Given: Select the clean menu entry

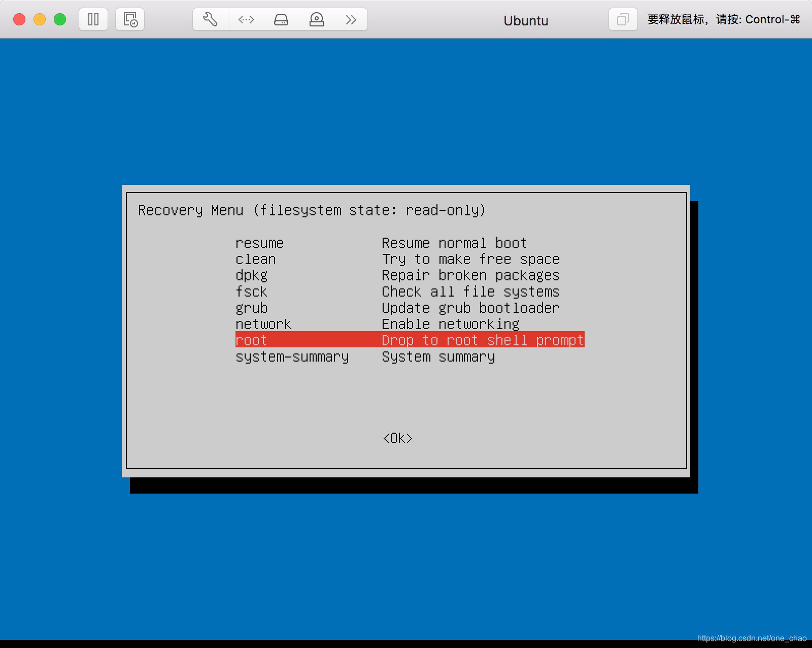Looking at the screenshot, I should [256, 260].
